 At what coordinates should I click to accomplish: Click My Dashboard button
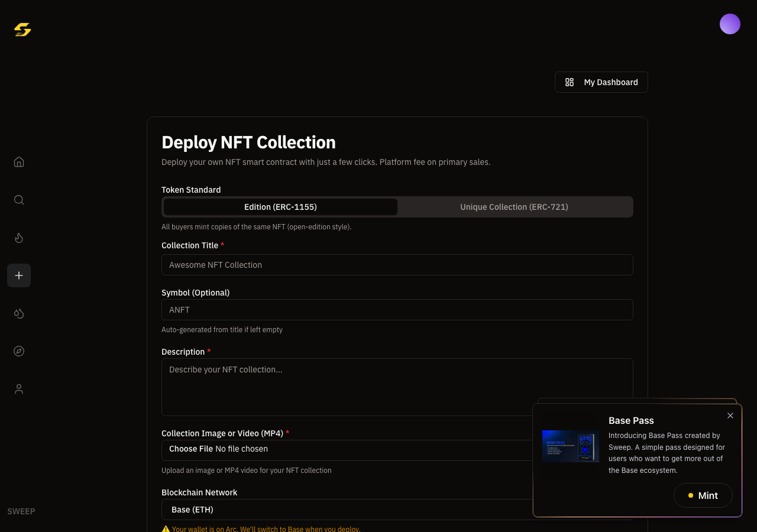[601, 82]
